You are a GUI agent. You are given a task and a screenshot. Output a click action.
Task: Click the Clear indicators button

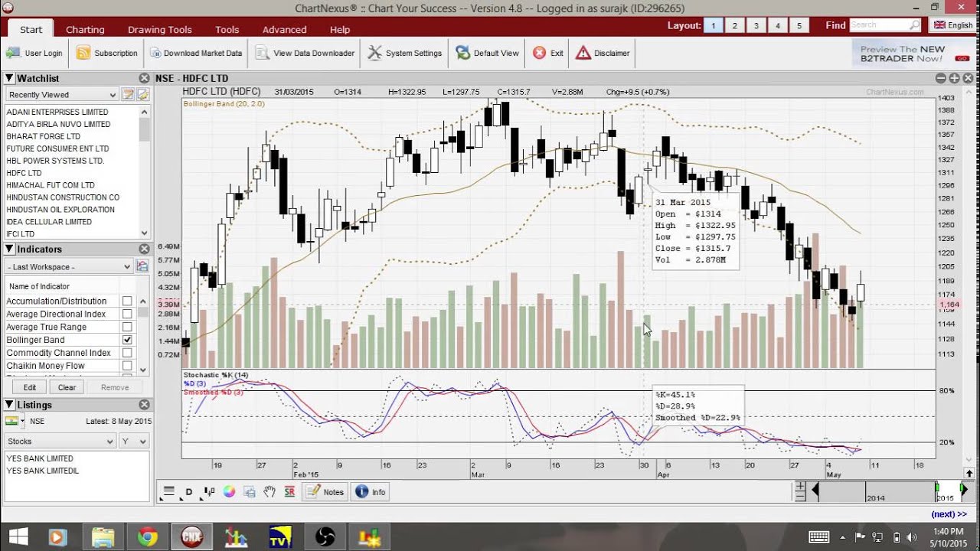pos(67,387)
